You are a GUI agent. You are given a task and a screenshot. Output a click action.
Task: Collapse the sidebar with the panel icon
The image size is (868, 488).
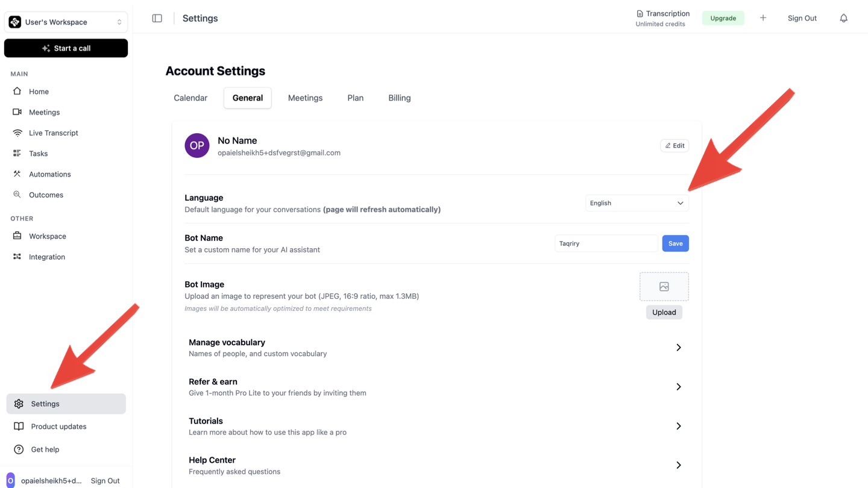(x=157, y=18)
